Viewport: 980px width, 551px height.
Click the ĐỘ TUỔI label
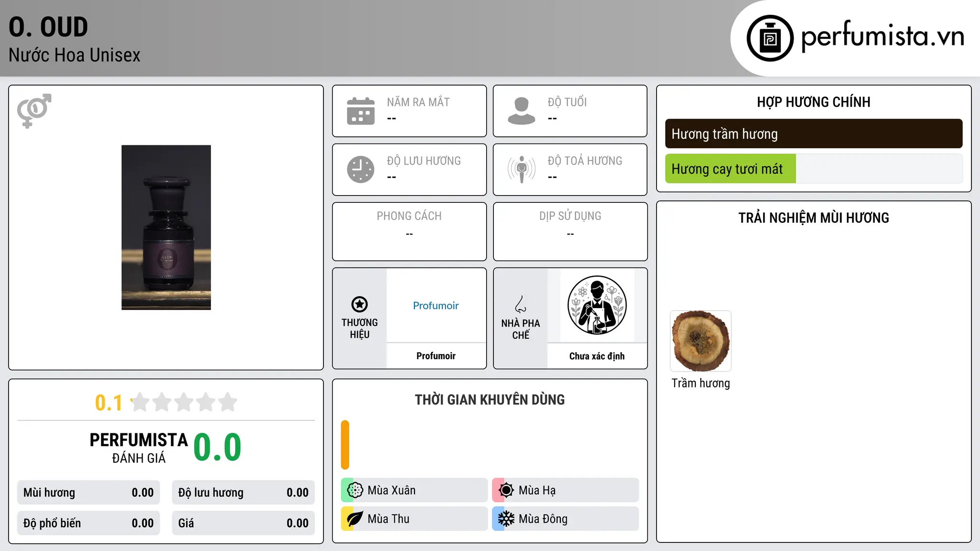point(568,102)
